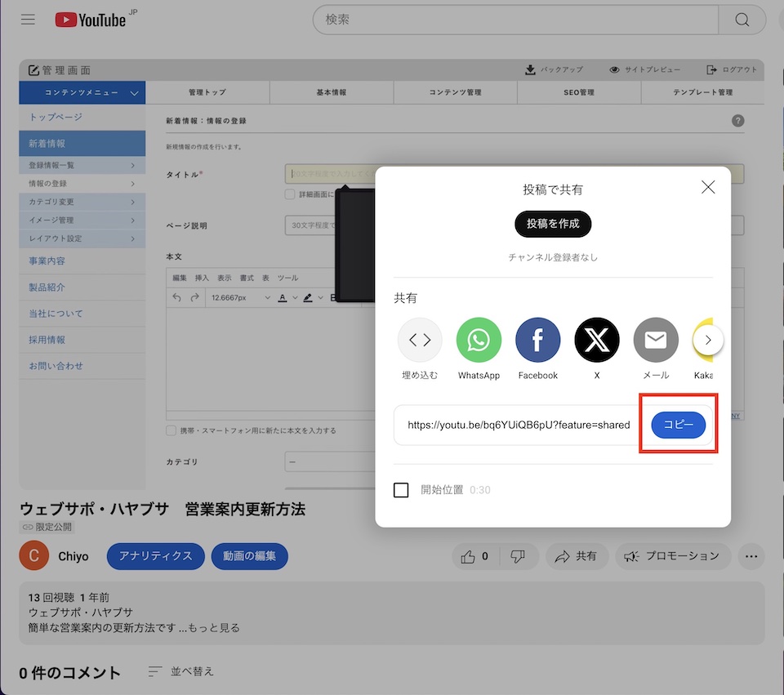The width and height of the screenshot is (784, 695).
Task: Open the YouTube hamburger menu
Action: point(28,20)
